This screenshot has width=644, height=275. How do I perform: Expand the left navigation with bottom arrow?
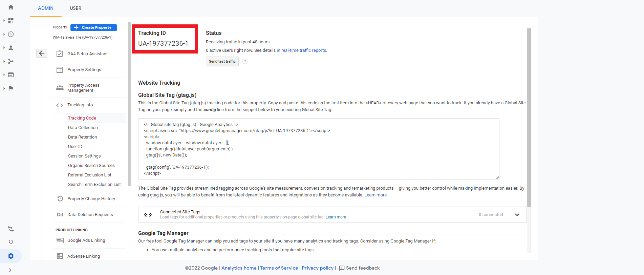pyautogui.click(x=10, y=270)
